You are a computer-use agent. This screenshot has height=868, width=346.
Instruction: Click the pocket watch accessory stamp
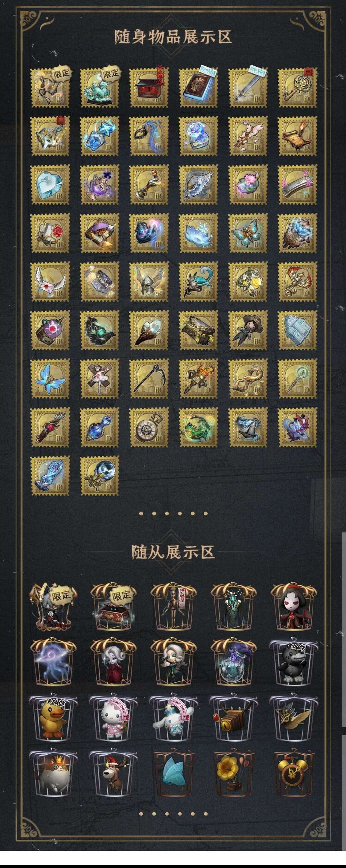pos(149,427)
